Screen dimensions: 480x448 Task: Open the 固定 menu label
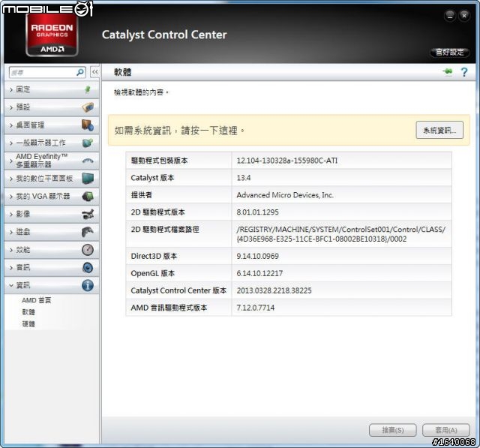pyautogui.click(x=23, y=89)
